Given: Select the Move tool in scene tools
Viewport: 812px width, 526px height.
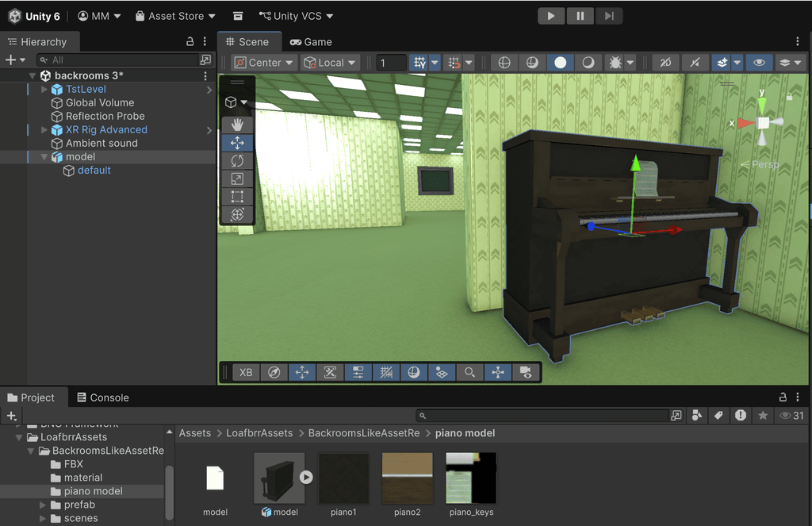Looking at the screenshot, I should 237,143.
